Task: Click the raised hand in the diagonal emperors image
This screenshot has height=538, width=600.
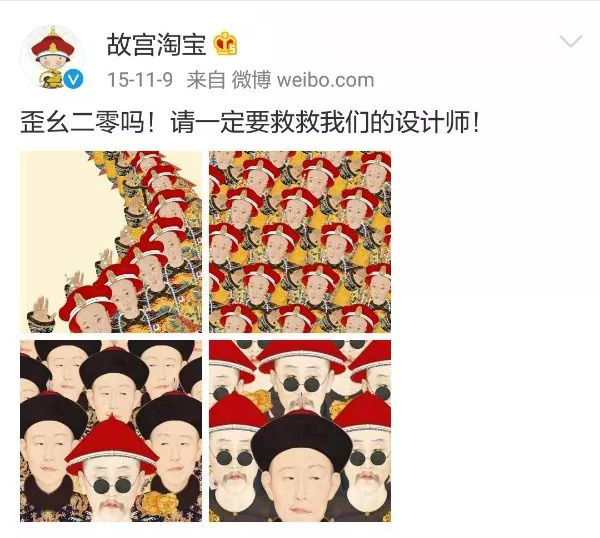Action: pos(42,307)
